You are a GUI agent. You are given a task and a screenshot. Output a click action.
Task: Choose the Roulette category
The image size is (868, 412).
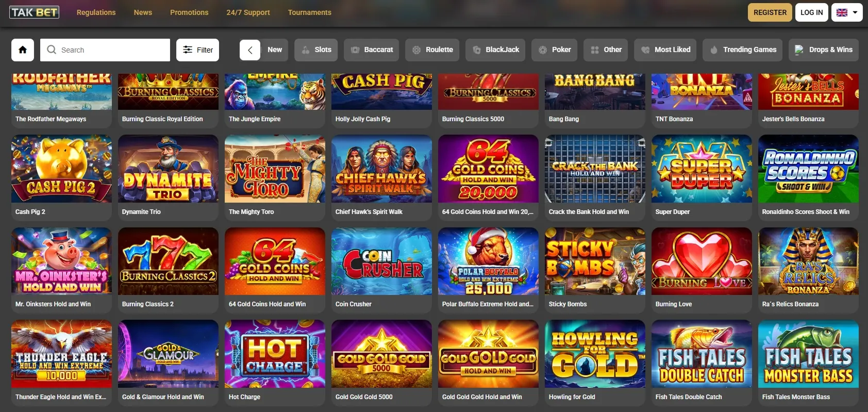[432, 50]
